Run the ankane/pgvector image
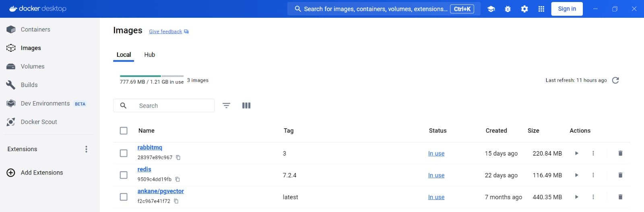This screenshot has width=644, height=212. click(576, 197)
